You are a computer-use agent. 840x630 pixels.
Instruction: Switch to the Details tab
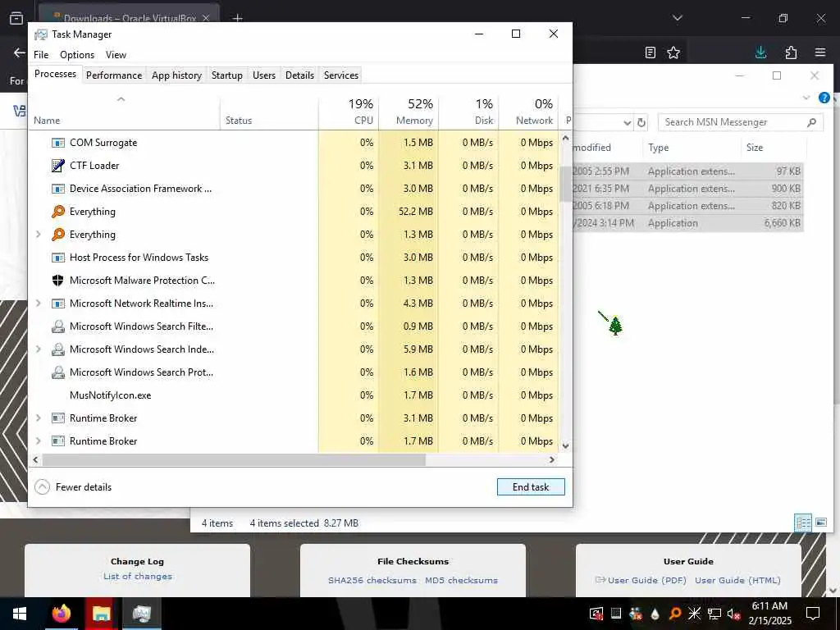(x=299, y=75)
